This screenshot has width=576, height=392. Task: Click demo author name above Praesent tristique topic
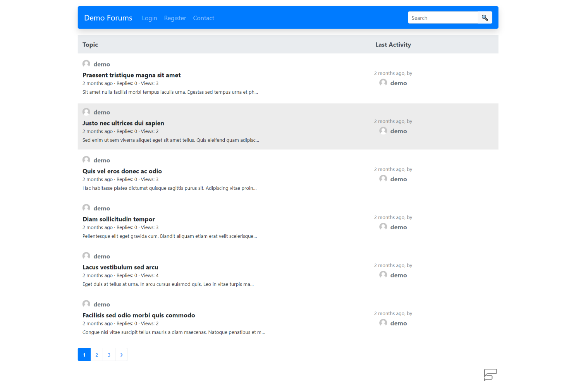[x=102, y=64]
